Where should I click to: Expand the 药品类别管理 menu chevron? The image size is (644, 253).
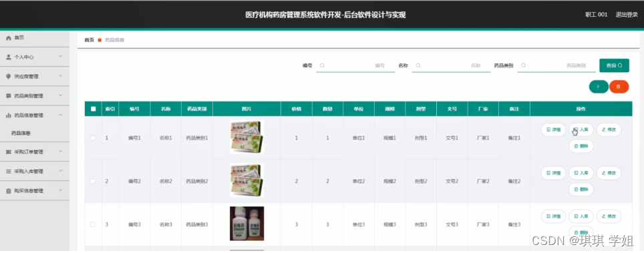pyautogui.click(x=60, y=95)
